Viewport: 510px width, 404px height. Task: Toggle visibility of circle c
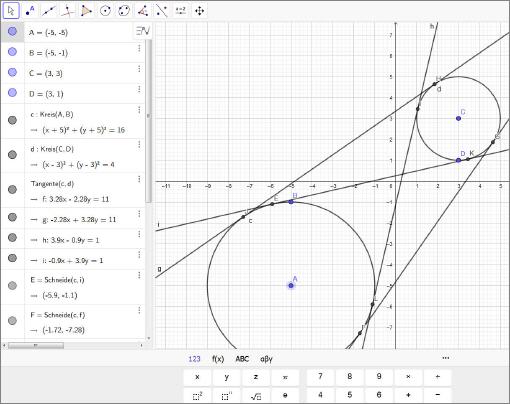12,120
